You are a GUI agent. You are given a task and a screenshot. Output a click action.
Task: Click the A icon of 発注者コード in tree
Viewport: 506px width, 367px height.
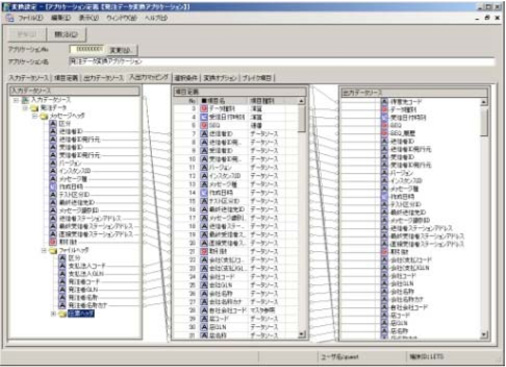point(62,282)
